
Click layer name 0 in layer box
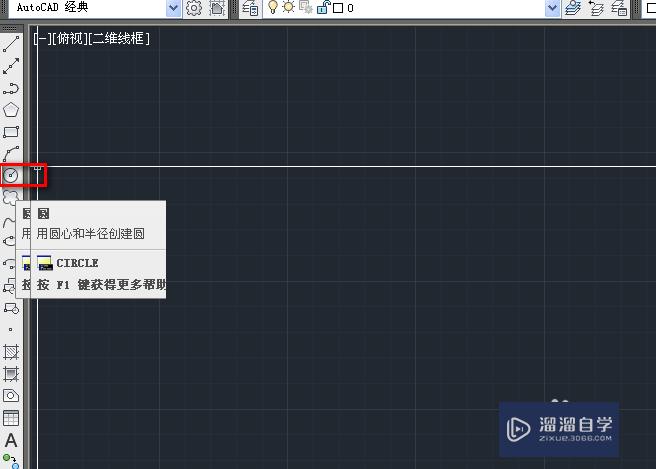[350, 8]
